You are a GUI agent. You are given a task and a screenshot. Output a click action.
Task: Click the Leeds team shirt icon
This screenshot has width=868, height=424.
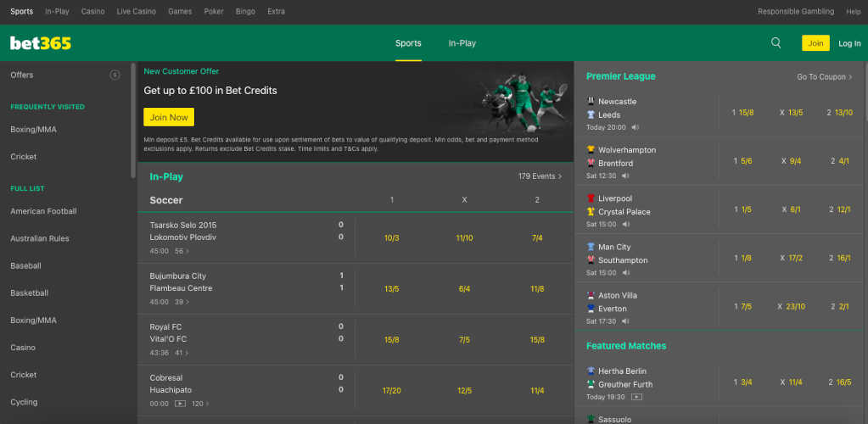pyautogui.click(x=591, y=114)
